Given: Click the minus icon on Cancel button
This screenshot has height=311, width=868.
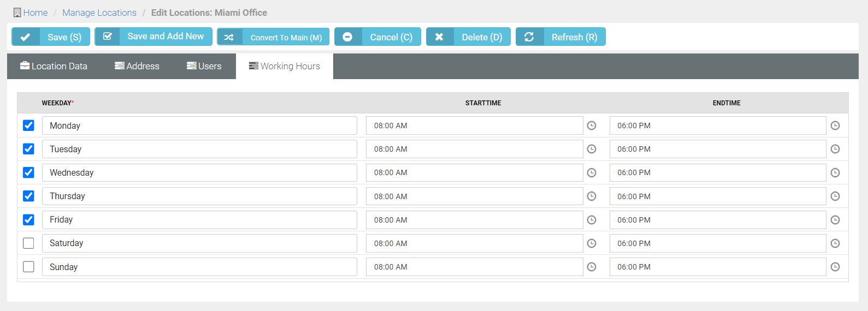Looking at the screenshot, I should [x=347, y=37].
